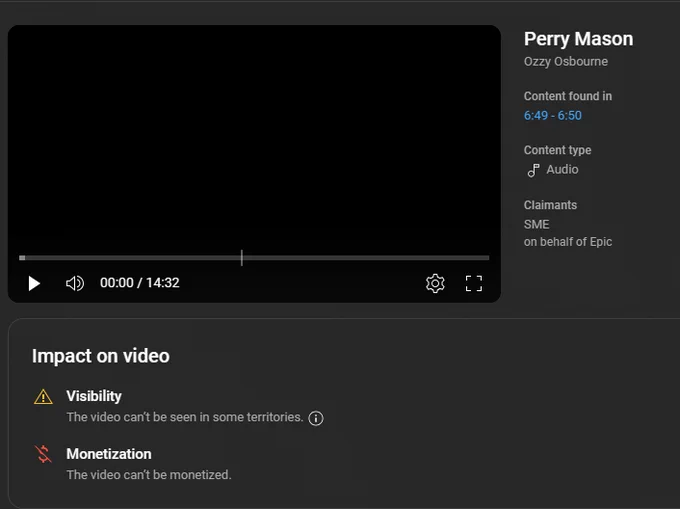Click 'The video can't be seen' message
The image size is (680, 509).
pyautogui.click(x=185, y=417)
